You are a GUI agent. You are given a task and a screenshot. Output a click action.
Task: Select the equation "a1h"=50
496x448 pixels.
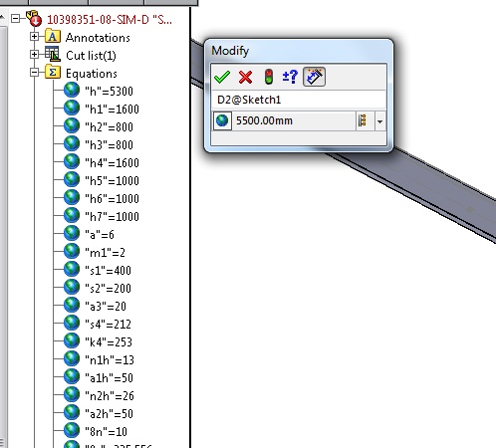click(109, 378)
